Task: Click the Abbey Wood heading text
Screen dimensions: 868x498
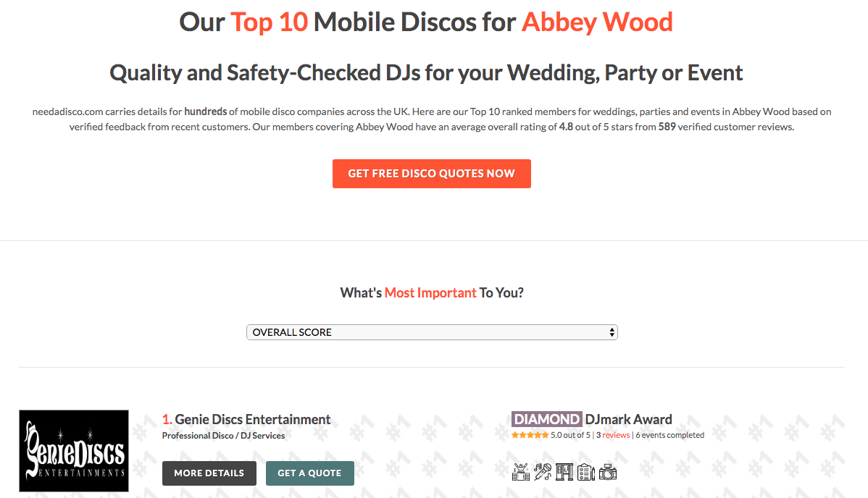Action: pyautogui.click(x=597, y=22)
